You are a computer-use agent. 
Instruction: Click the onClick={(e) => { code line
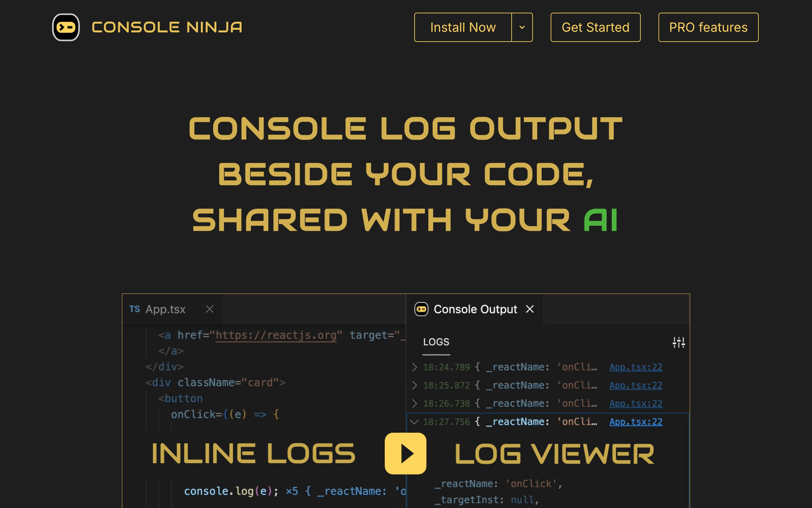pyautogui.click(x=225, y=415)
